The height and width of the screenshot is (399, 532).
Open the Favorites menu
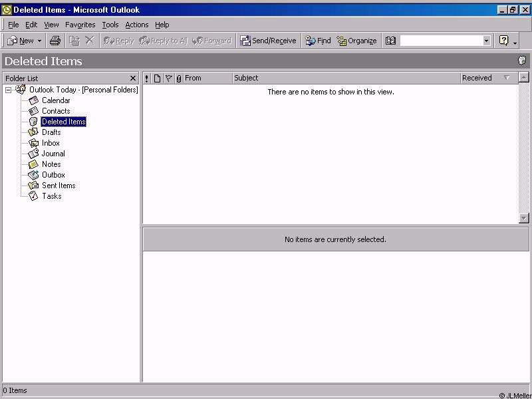point(80,25)
